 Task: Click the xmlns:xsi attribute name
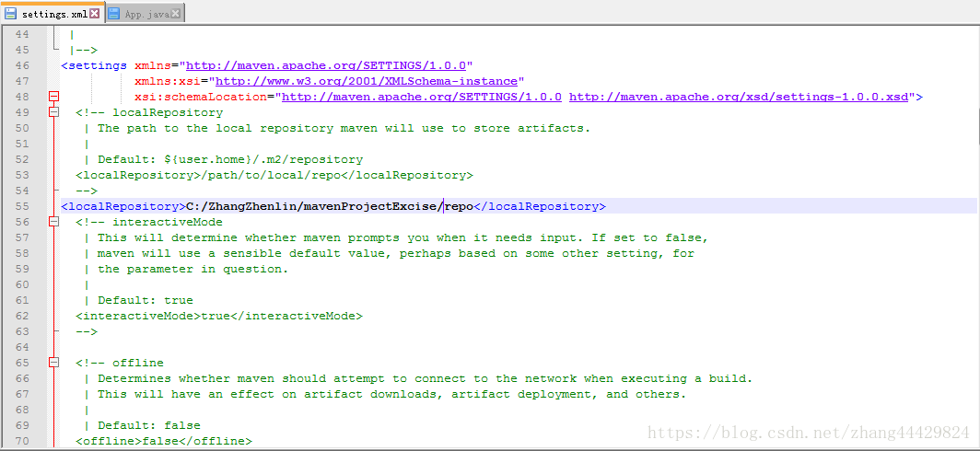pos(171,81)
